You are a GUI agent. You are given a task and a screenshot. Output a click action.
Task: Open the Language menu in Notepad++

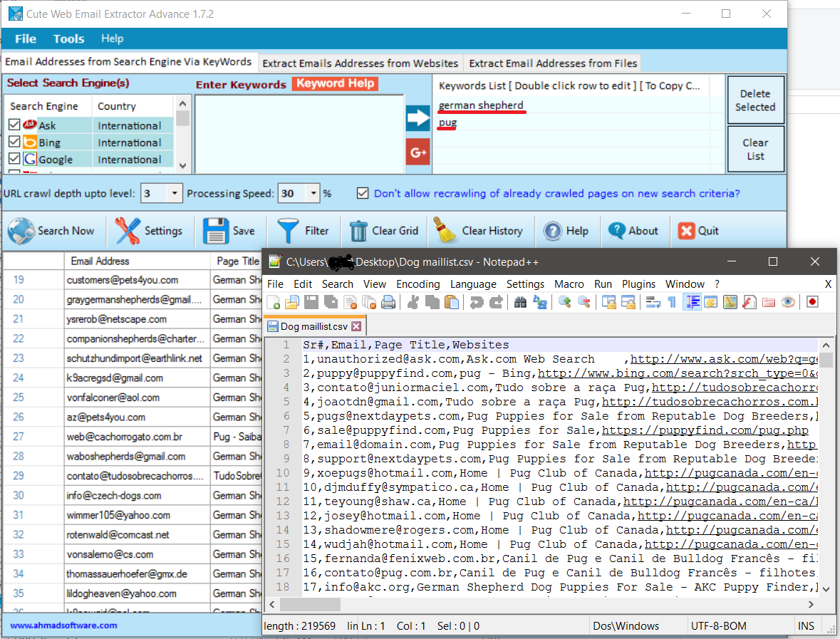pyautogui.click(x=473, y=284)
